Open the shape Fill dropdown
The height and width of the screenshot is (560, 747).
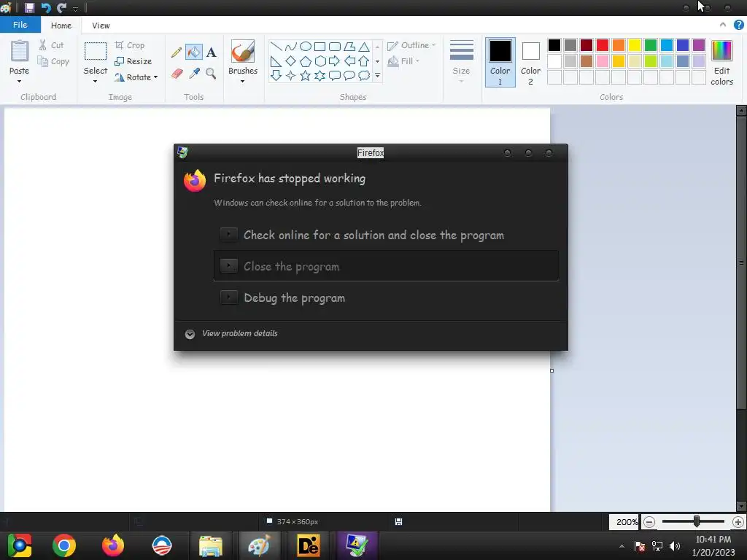(x=403, y=61)
